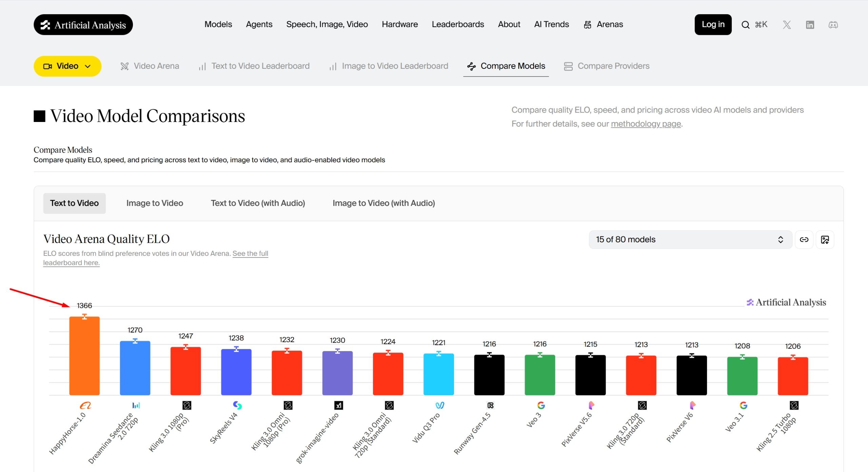
Task: Click the xAI logo under grok-imagine-video bar
Action: (x=338, y=405)
